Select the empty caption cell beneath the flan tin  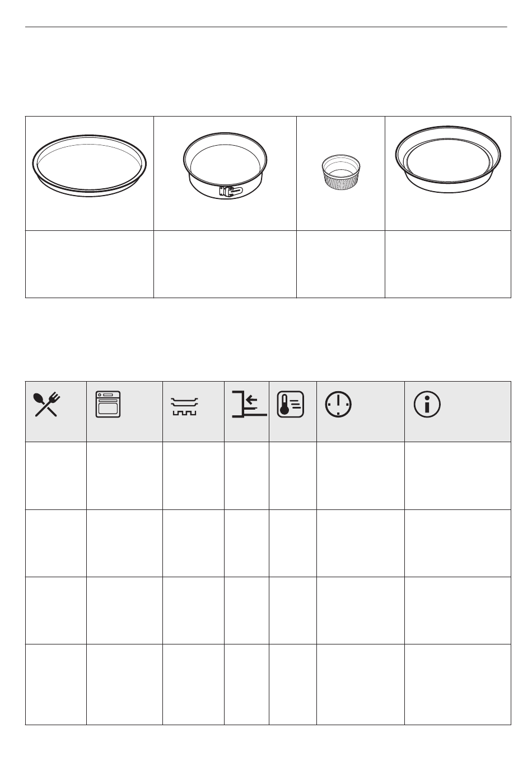448,264
